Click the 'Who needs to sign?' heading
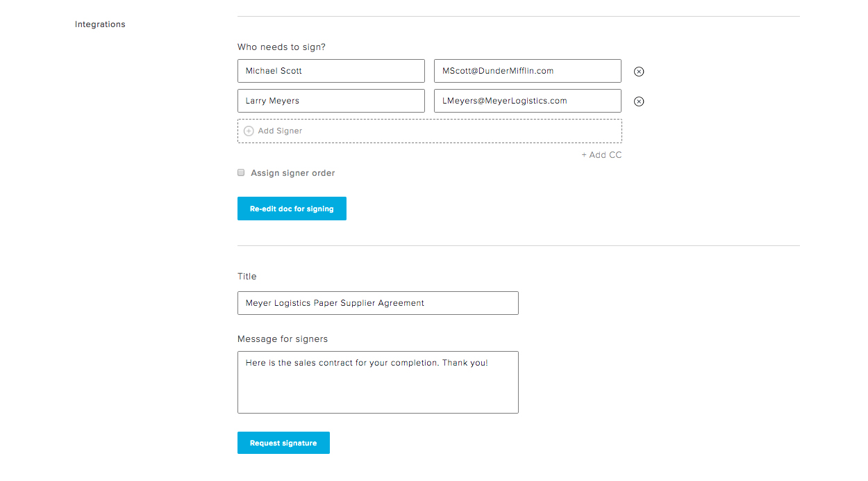The width and height of the screenshot is (868, 481). coord(281,47)
